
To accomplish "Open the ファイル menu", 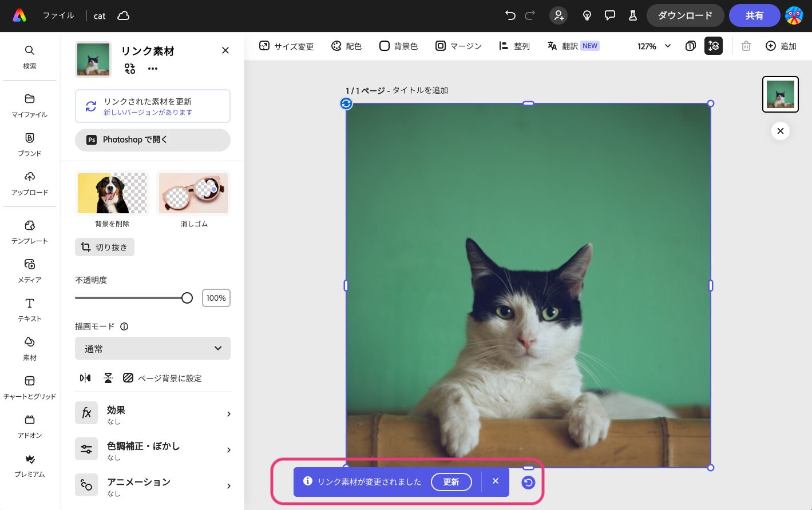I will [58, 15].
